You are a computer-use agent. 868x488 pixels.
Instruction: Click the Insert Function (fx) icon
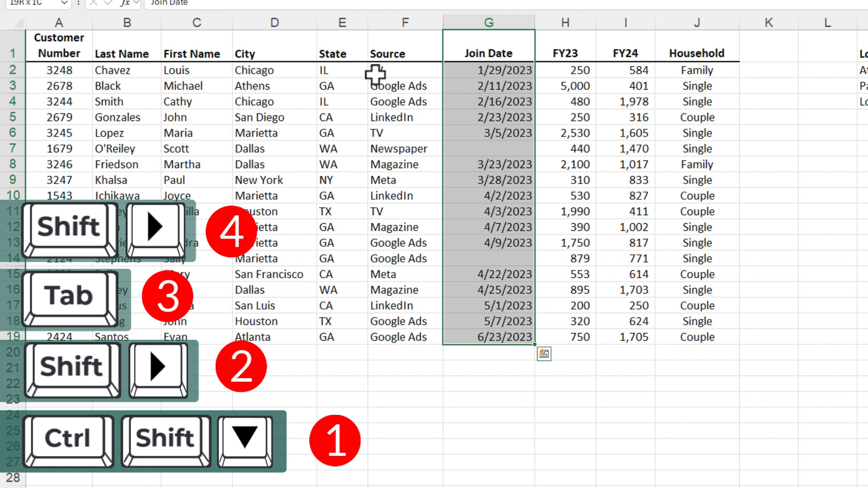click(x=125, y=4)
